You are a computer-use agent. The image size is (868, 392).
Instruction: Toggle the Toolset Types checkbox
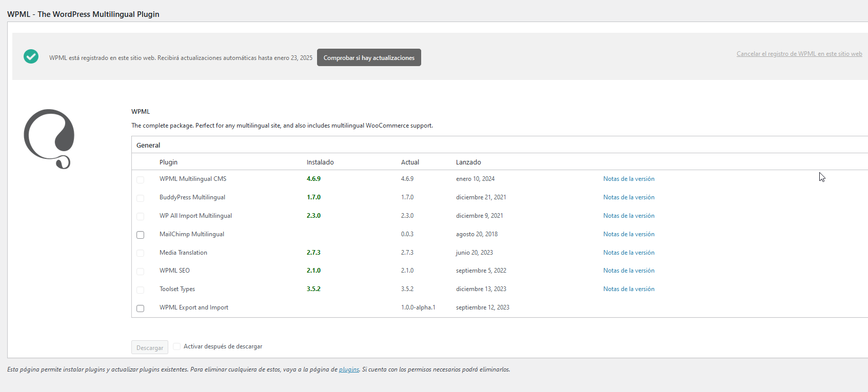coord(140,290)
